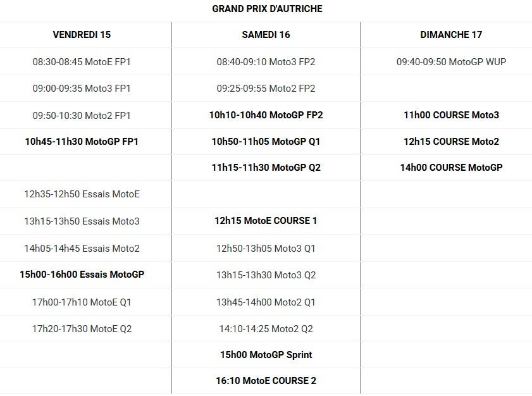532x396 pixels.
Task: Click the 09:40-09:50 MotoGP WUP session
Action: pyautogui.click(x=451, y=62)
